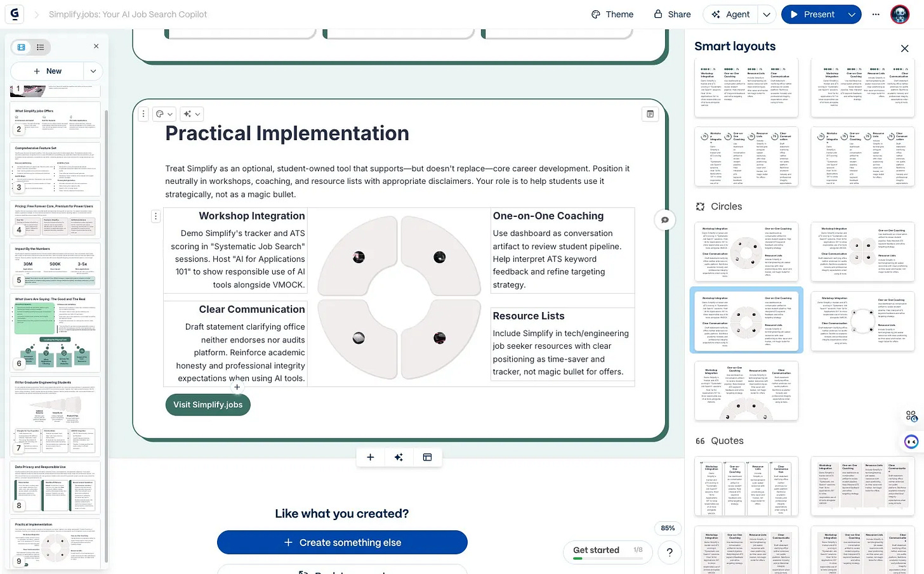Open the help question mark button
The image size is (924, 574).
670,553
